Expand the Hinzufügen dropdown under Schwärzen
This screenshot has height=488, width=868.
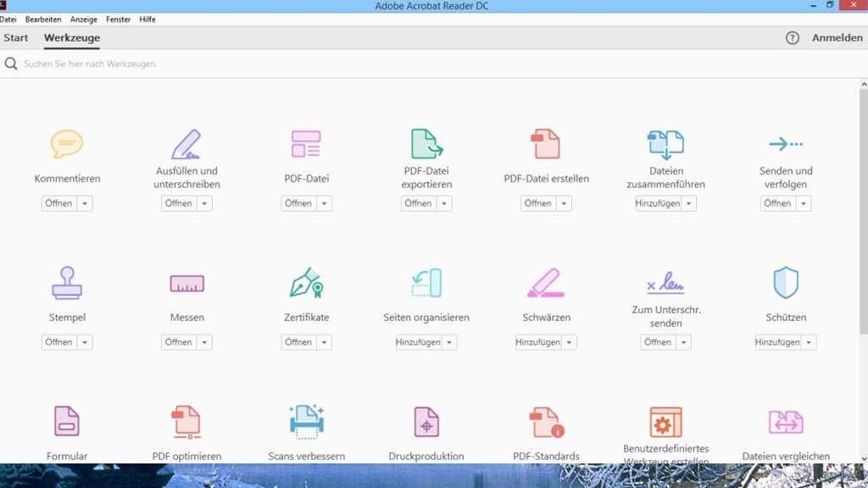click(570, 341)
